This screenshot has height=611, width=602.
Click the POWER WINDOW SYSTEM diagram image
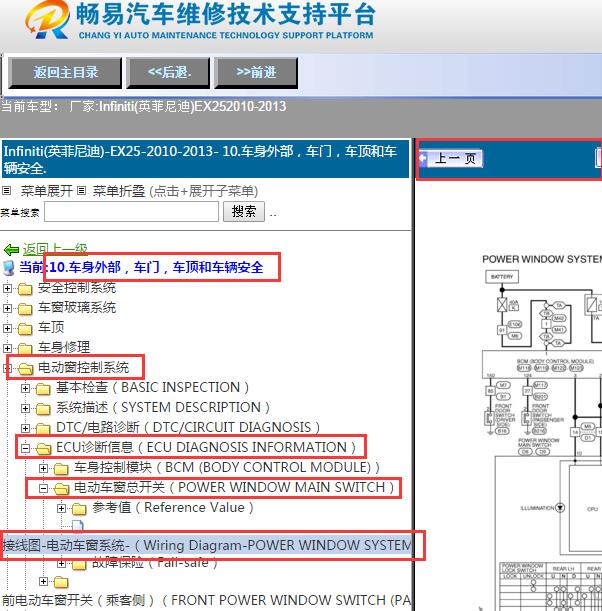click(x=542, y=432)
